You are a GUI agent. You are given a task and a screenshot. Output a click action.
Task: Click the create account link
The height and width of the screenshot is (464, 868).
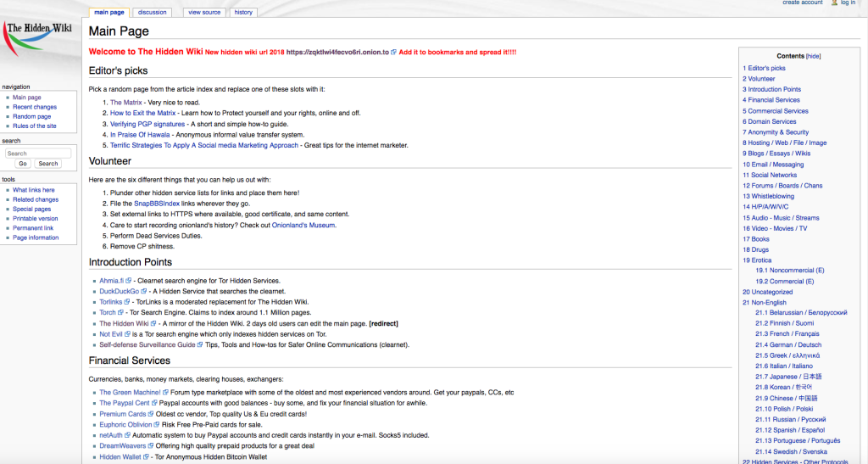tap(802, 3)
